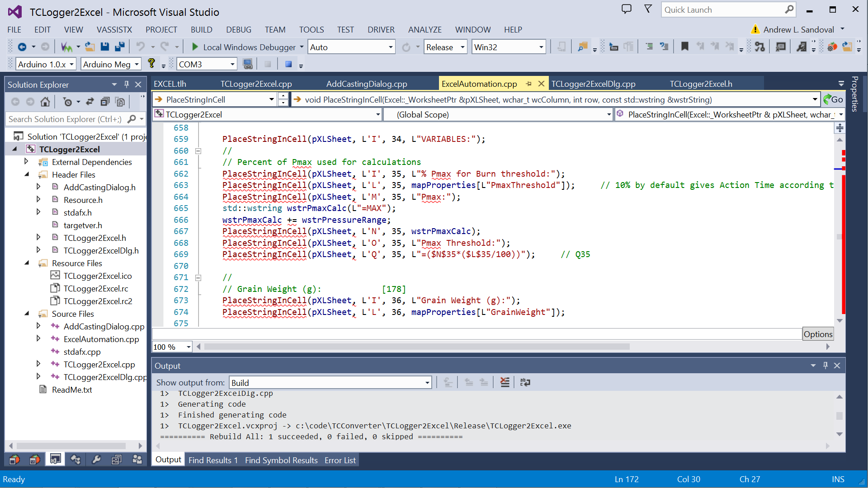Toggle auto-hide pin on Solution Explorer

coord(127,84)
